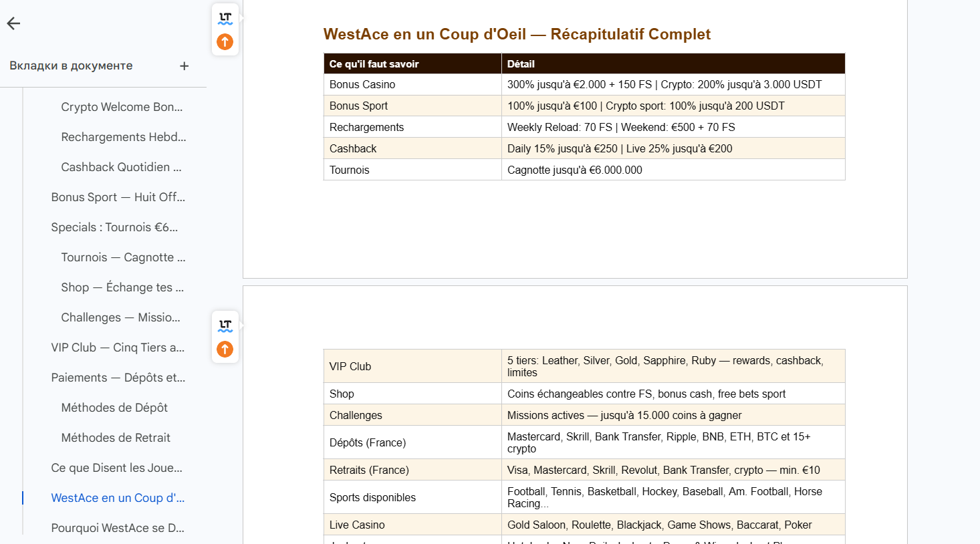Open VIP Club — Cinq Tiers heading
The image size is (980, 544).
[x=118, y=348]
